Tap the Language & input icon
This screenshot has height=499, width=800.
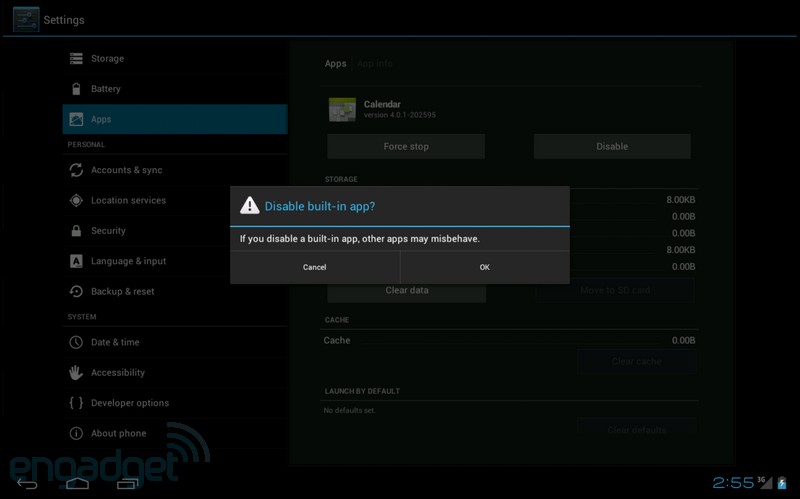(76, 261)
